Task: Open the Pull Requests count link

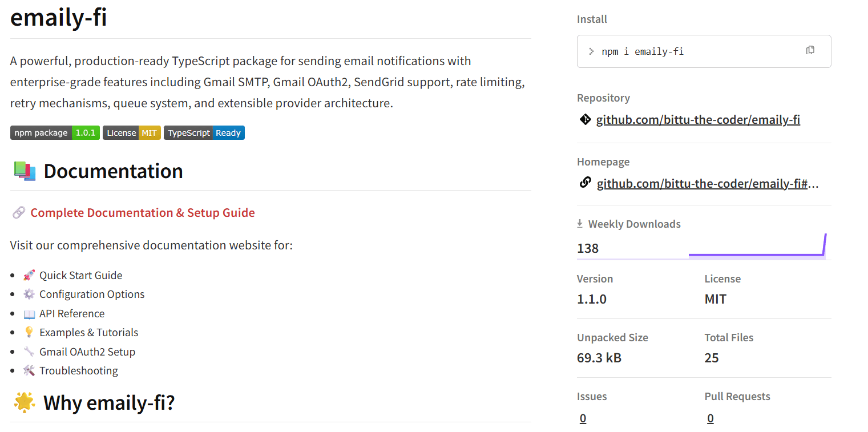Action: coord(710,418)
